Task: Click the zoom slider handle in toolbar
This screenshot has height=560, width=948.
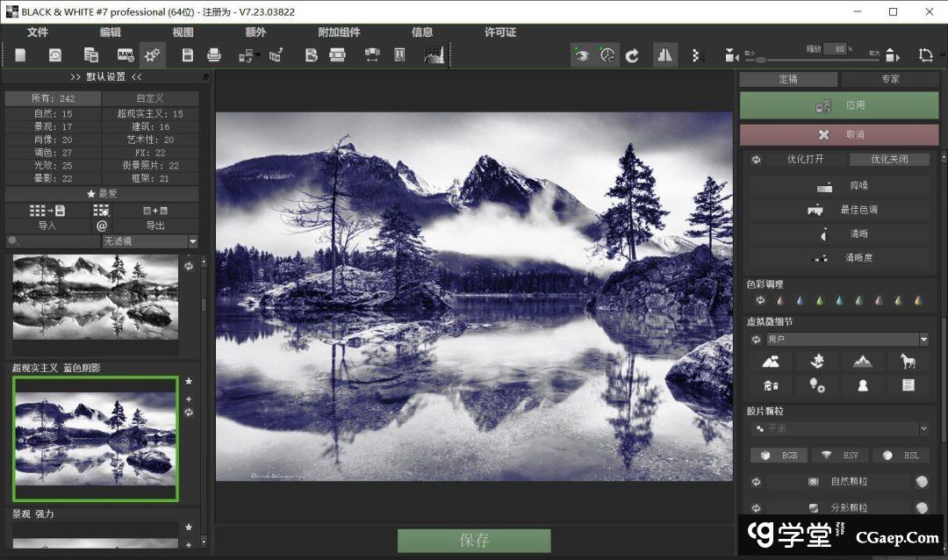Action: [760, 60]
